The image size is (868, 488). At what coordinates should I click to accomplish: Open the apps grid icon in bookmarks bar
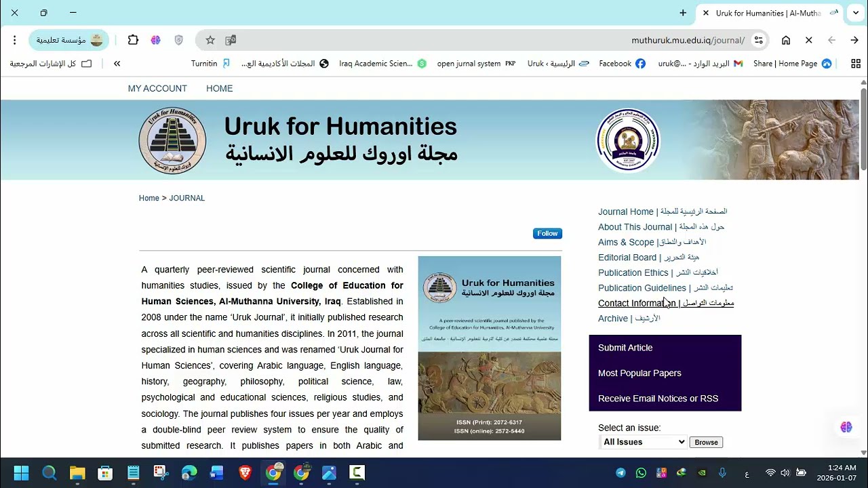856,64
